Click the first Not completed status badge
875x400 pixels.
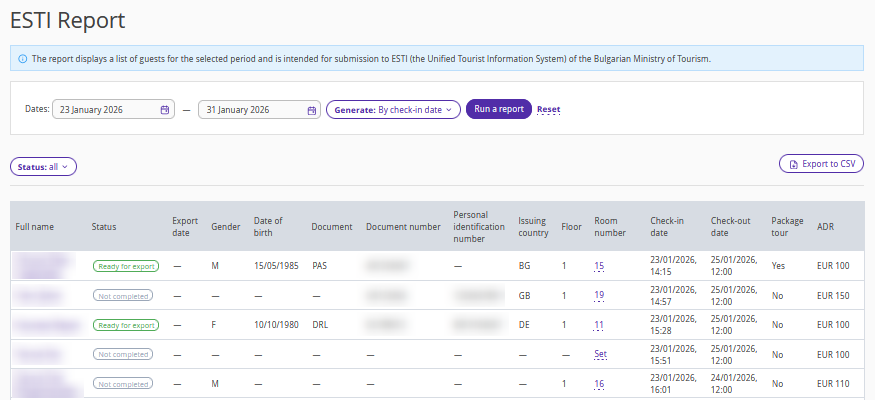pyautogui.click(x=123, y=296)
